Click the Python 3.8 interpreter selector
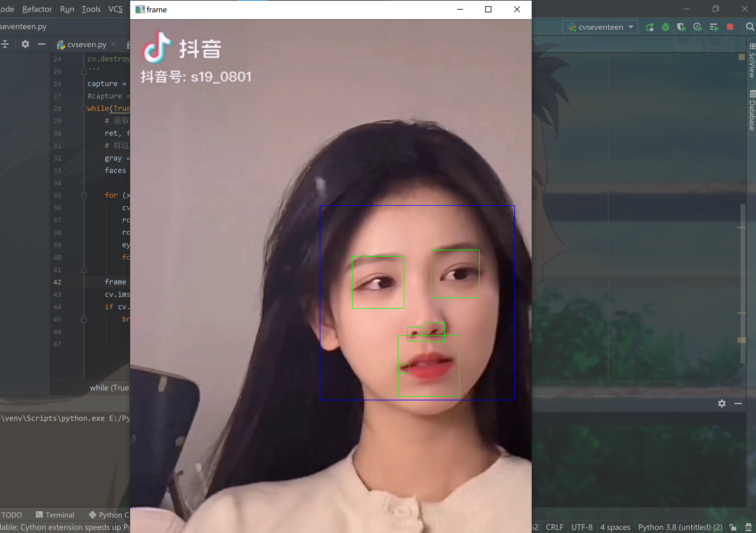The height and width of the screenshot is (533, 756). (680, 527)
